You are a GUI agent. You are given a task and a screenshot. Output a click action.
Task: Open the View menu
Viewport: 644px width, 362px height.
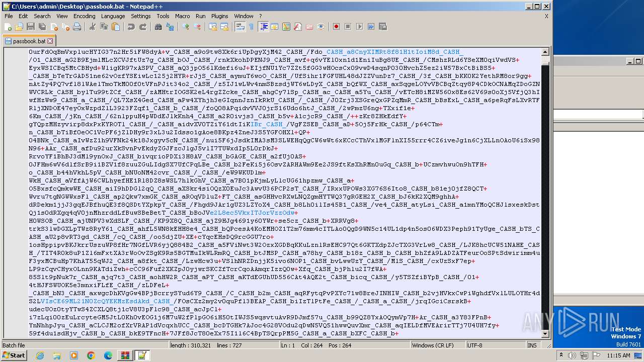(x=62, y=16)
